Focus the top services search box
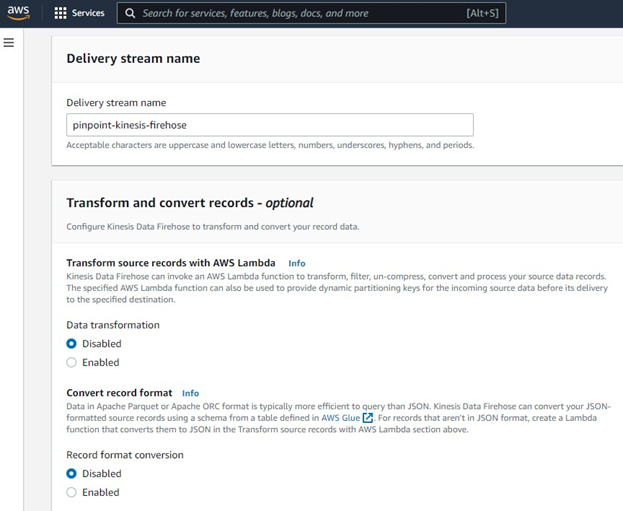 [x=300, y=14]
